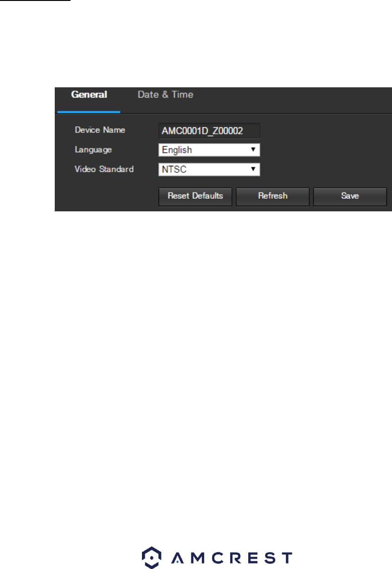This screenshot has width=392, height=569.
Task: Click the Device Name label
Action: pyautogui.click(x=100, y=130)
